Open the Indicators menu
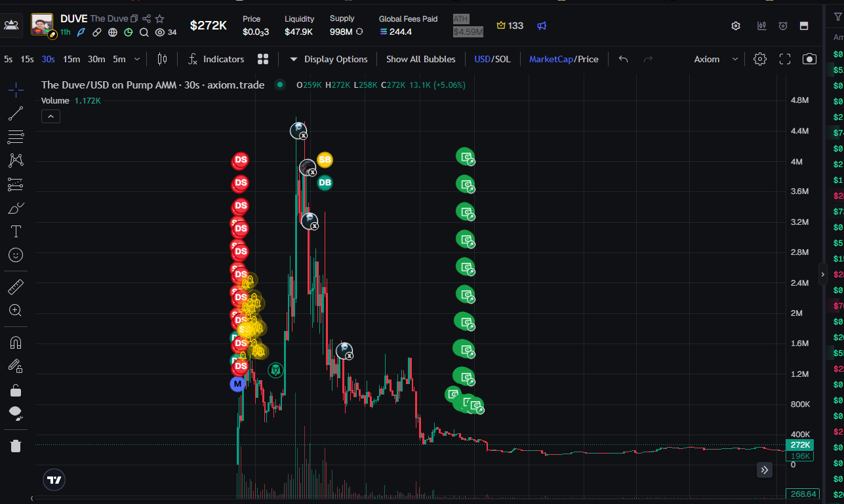 216,59
